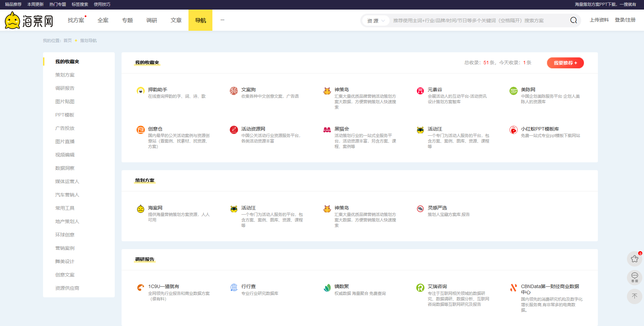This screenshot has height=326, width=644.
Task: Click the 我要推荐 + button
Action: (x=565, y=63)
